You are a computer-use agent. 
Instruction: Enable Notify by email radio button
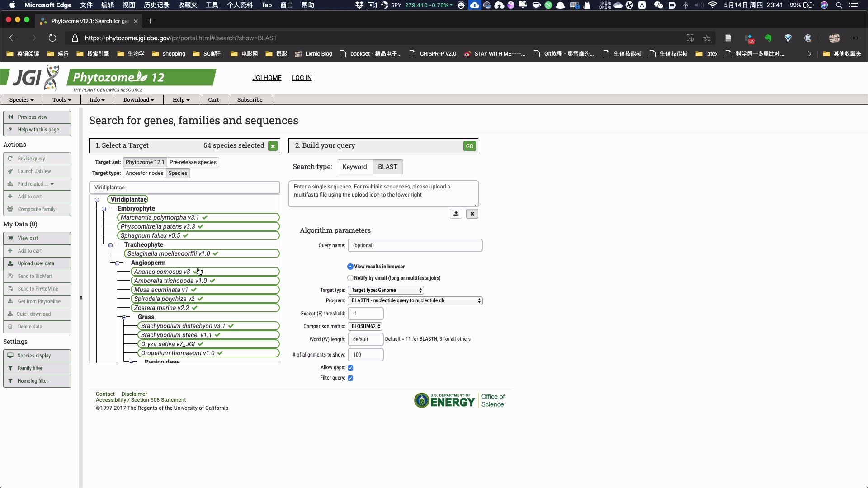(x=350, y=277)
